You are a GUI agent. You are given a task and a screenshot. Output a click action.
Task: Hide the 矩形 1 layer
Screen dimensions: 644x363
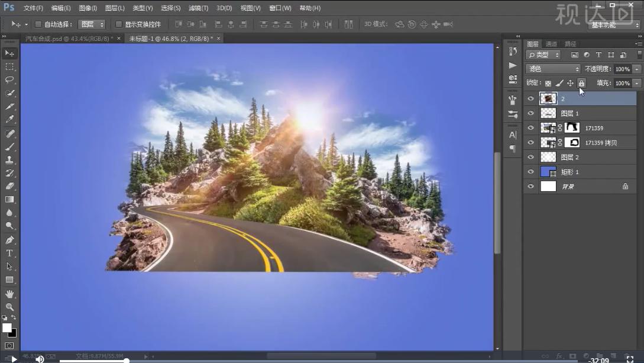(x=530, y=172)
